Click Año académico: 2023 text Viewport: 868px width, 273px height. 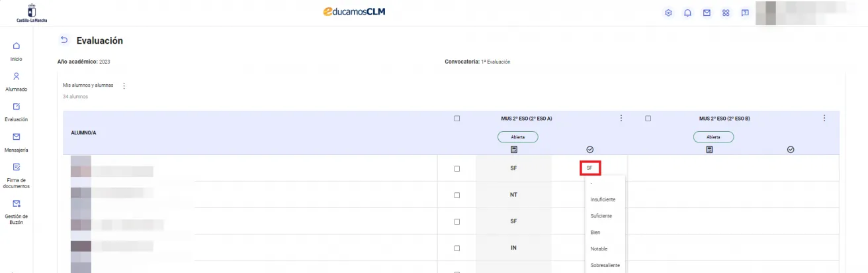tap(85, 62)
